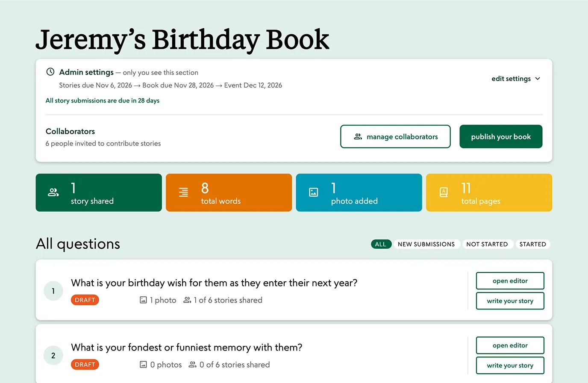The image size is (588, 383).
Task: Click the DRAFT badge on the fondest memory question
Action: pyautogui.click(x=85, y=365)
